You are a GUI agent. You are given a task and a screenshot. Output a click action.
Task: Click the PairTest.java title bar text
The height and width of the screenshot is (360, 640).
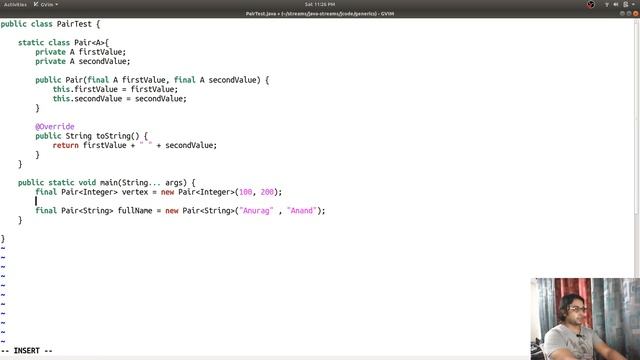320,13
